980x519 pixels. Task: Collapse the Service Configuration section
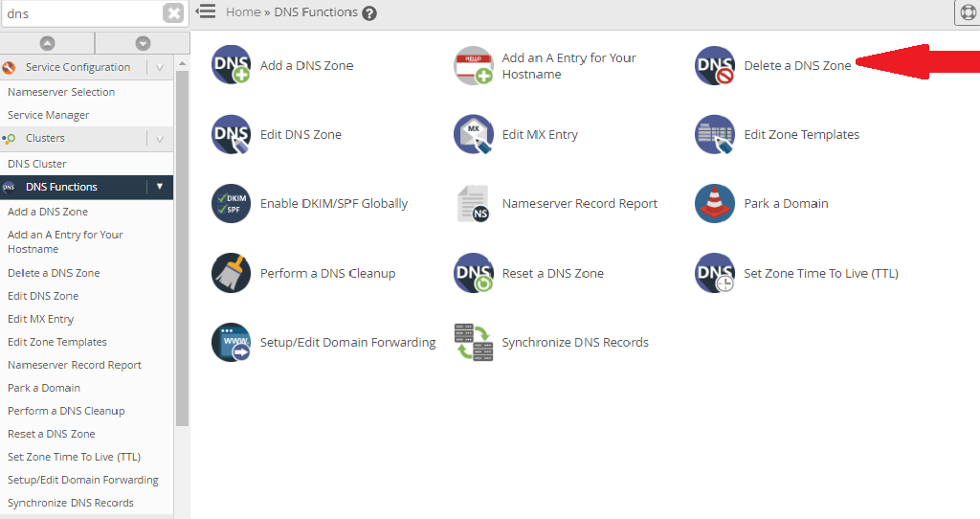pos(160,67)
